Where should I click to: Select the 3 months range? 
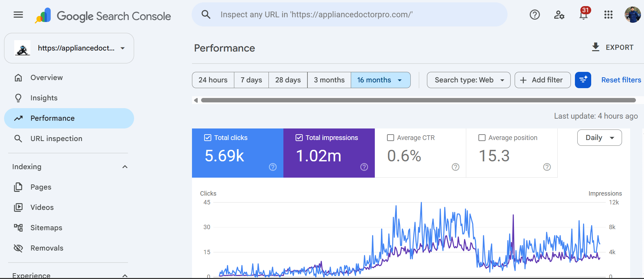point(329,80)
